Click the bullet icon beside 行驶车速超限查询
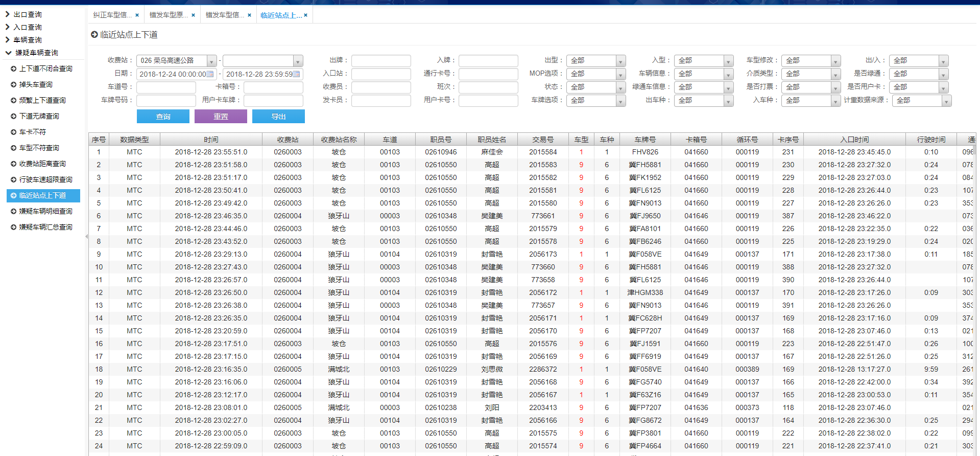980x456 pixels. pos(14,179)
